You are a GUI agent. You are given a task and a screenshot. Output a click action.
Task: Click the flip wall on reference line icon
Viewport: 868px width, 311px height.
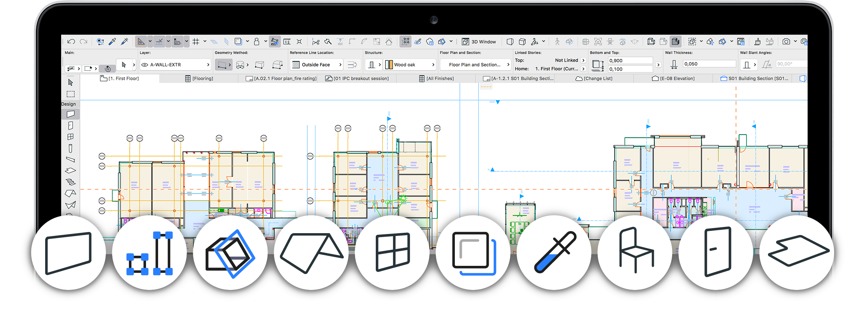tap(352, 65)
